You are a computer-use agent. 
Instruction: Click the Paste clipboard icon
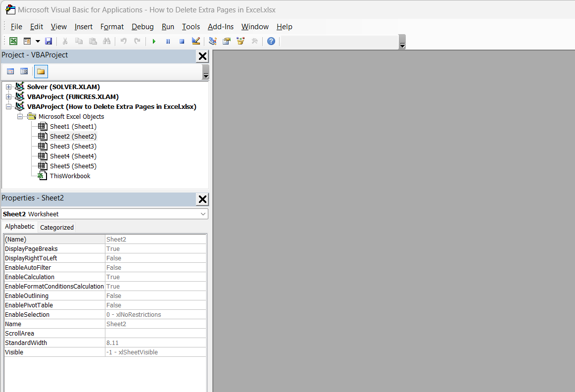point(93,41)
